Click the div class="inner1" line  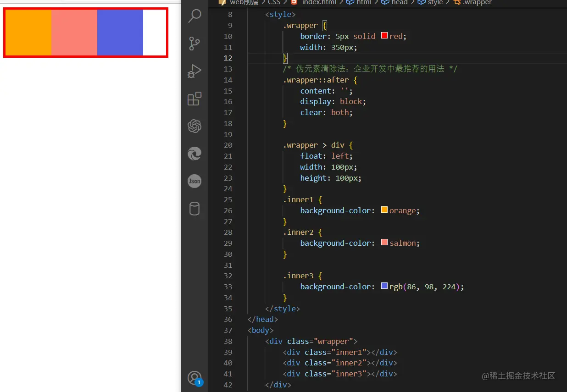(x=340, y=352)
